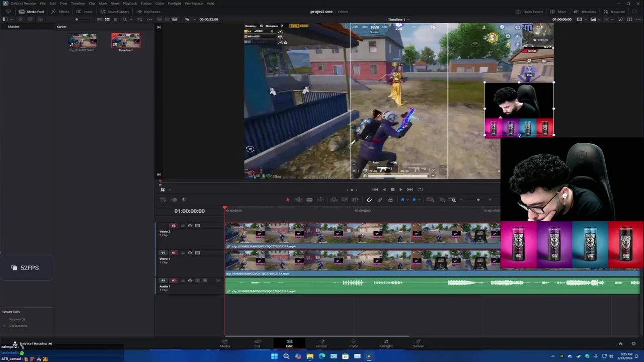Open Timeline View Options icon
This screenshot has width=644, height=362.
(x=163, y=200)
